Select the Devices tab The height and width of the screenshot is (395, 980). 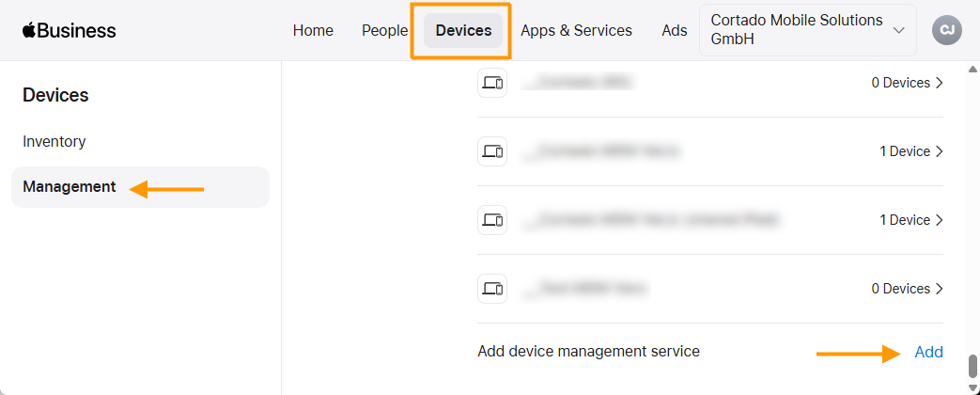(x=463, y=31)
